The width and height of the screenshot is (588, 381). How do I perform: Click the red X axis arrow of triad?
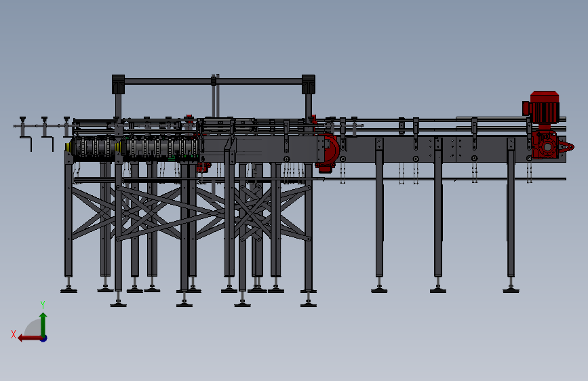[30, 338]
